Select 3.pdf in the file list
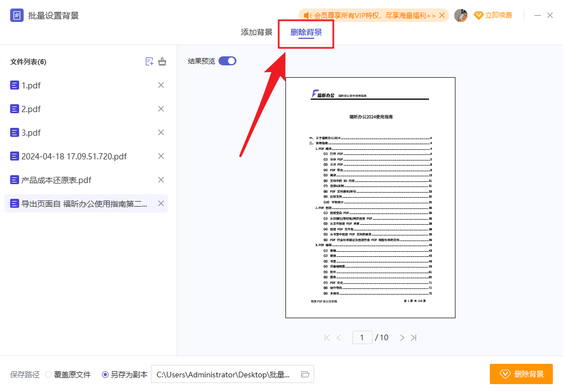The width and height of the screenshot is (563, 392). pos(86,132)
